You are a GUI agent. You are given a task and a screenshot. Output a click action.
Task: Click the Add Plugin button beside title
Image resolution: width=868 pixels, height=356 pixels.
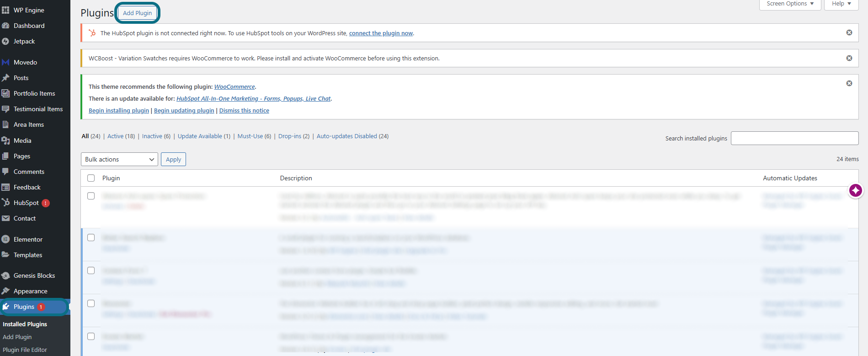[137, 13]
